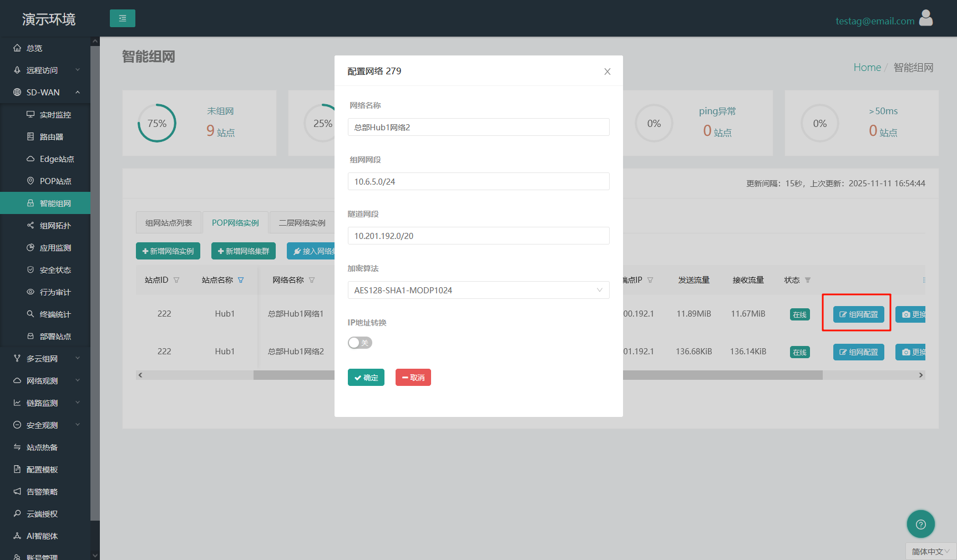The width and height of the screenshot is (957, 560).
Task: Open 应用监测 page
Action: pyautogui.click(x=45, y=248)
